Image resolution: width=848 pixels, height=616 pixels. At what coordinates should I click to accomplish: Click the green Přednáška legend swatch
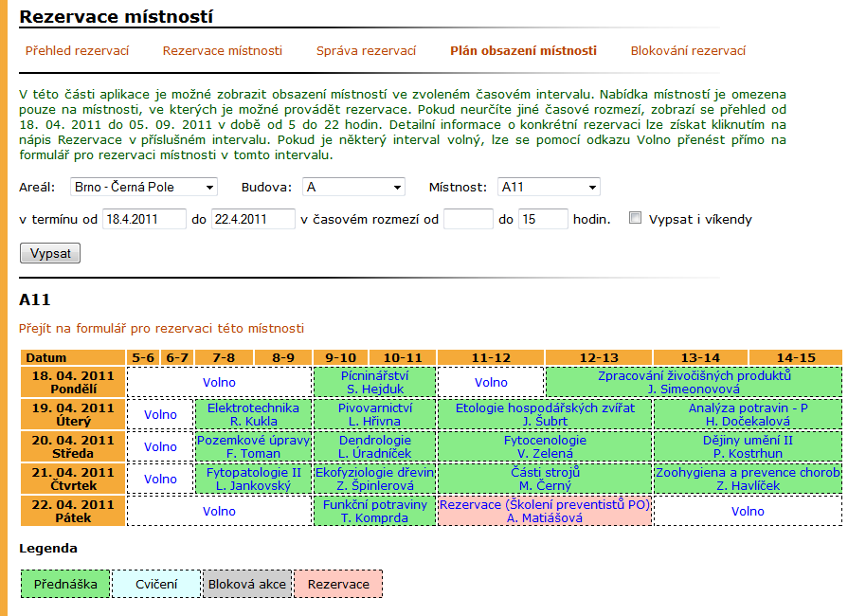(x=65, y=584)
